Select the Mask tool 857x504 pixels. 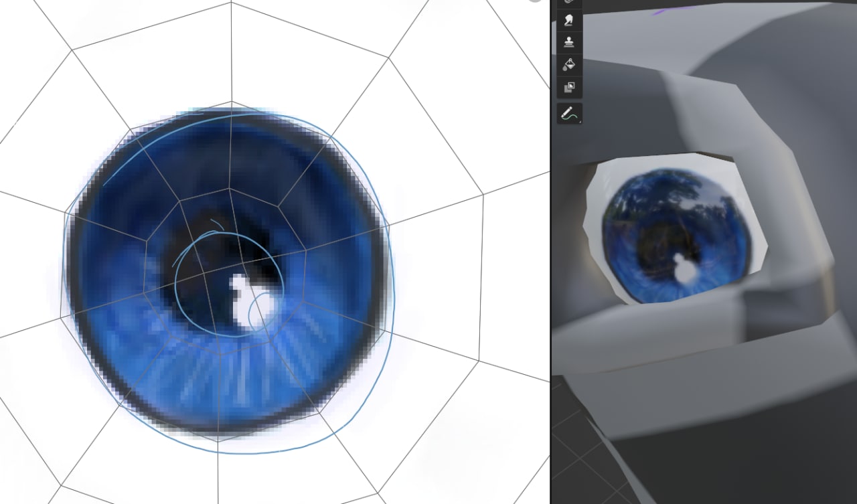569,87
